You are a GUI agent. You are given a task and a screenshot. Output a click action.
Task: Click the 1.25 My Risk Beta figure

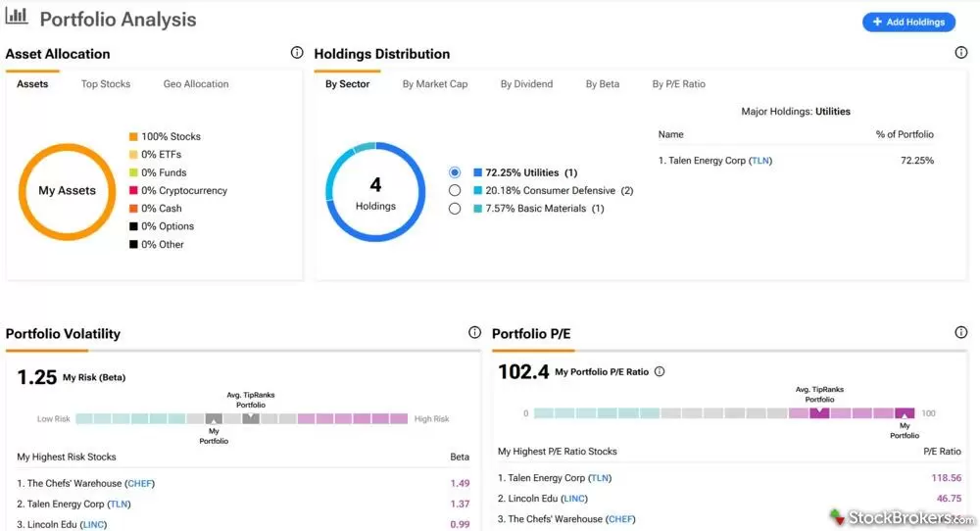(x=36, y=377)
